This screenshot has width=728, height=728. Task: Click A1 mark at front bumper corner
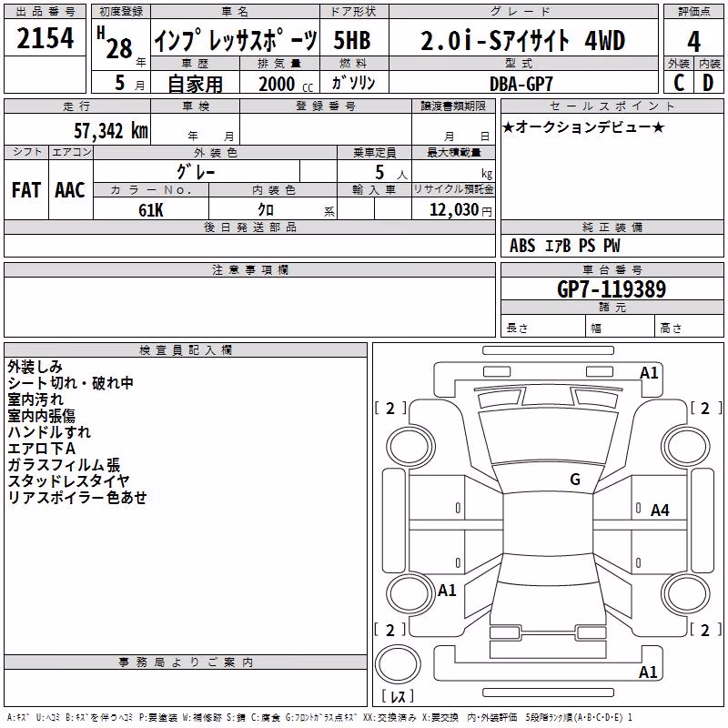[649, 373]
